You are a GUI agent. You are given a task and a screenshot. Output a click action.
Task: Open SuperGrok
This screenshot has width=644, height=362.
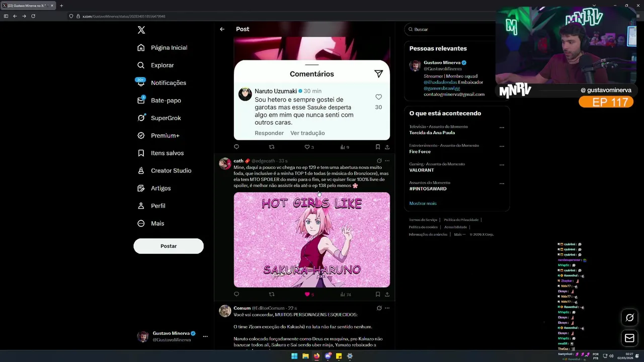coord(159,118)
